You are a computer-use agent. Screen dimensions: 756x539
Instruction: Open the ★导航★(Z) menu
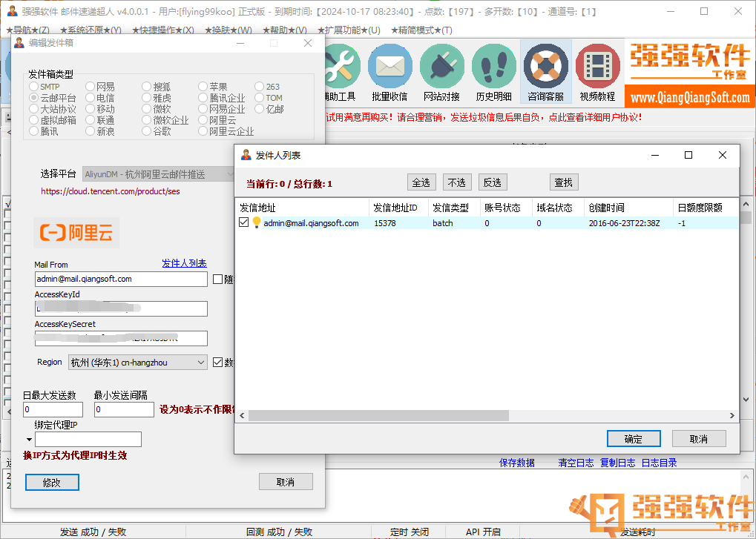(x=27, y=30)
